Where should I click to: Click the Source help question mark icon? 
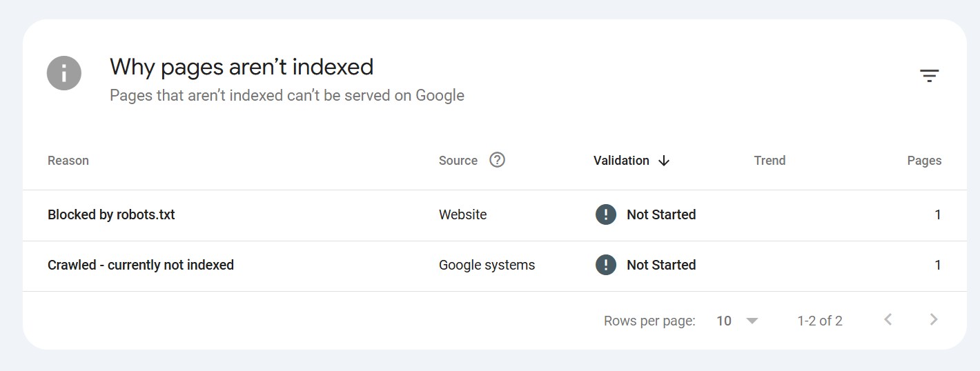[x=497, y=160]
